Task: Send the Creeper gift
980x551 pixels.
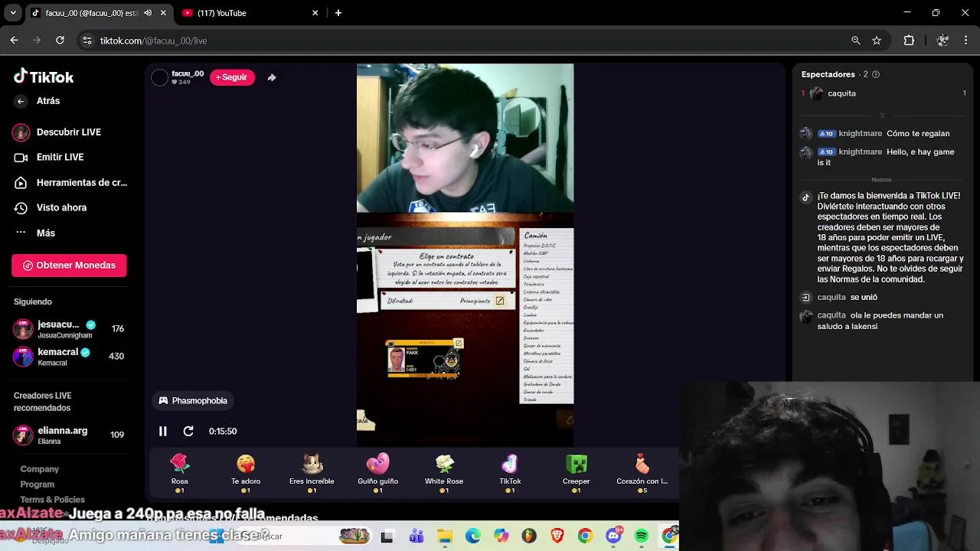Action: (x=576, y=473)
